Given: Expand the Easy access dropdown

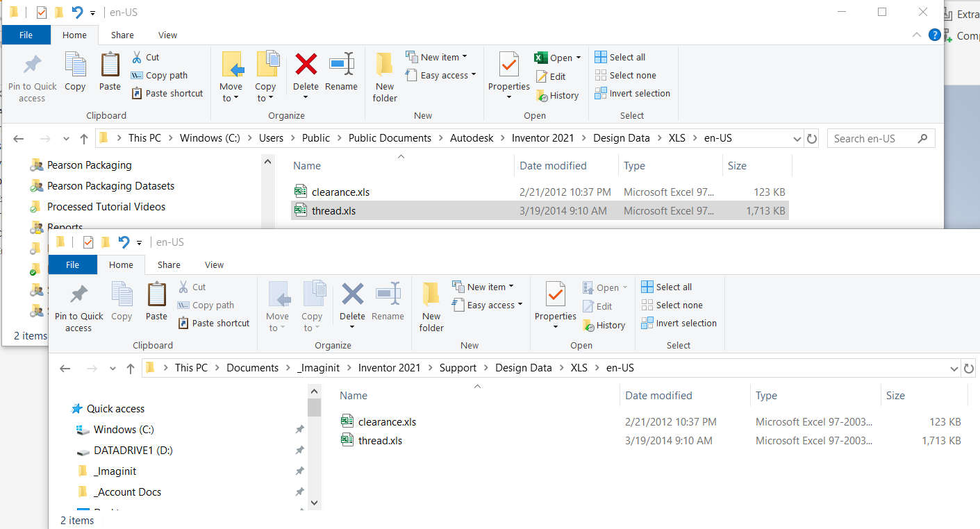Looking at the screenshot, I should (441, 74).
